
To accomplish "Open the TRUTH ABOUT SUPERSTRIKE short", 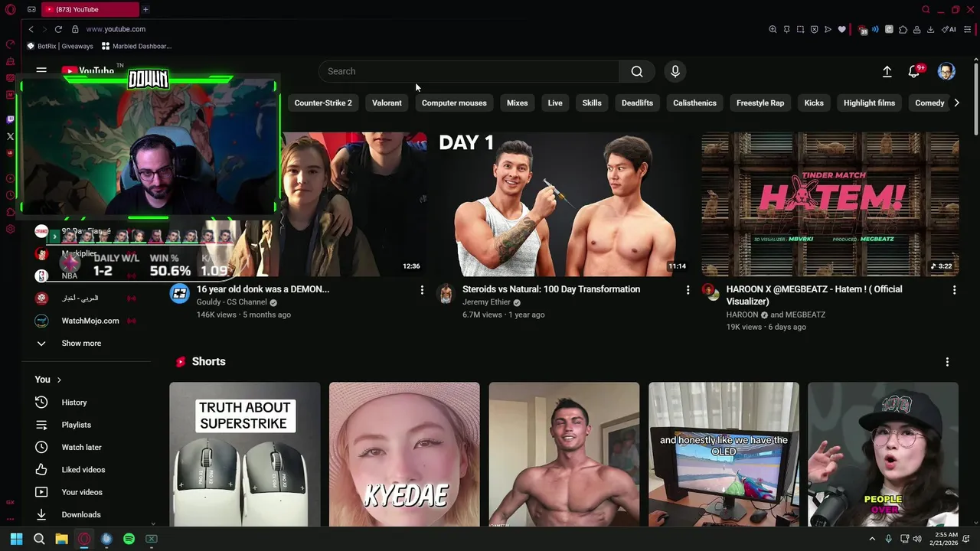I will tap(245, 455).
